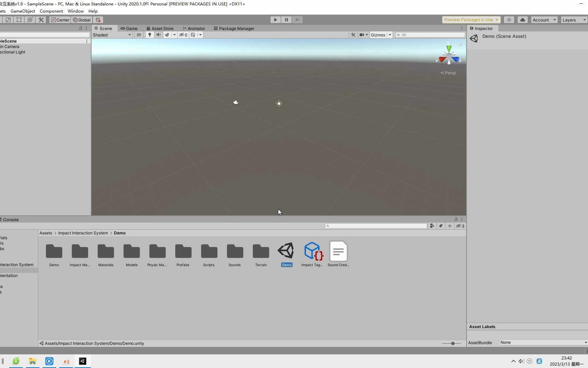
Task: Select the Transform tool in the toolbar
Action: click(30, 20)
